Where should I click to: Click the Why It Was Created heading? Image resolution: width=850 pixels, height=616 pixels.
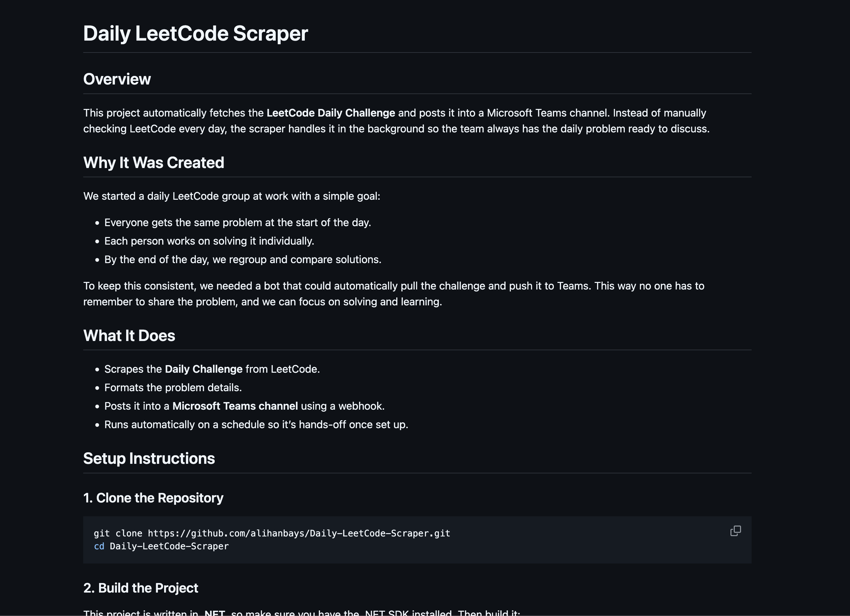154,163
